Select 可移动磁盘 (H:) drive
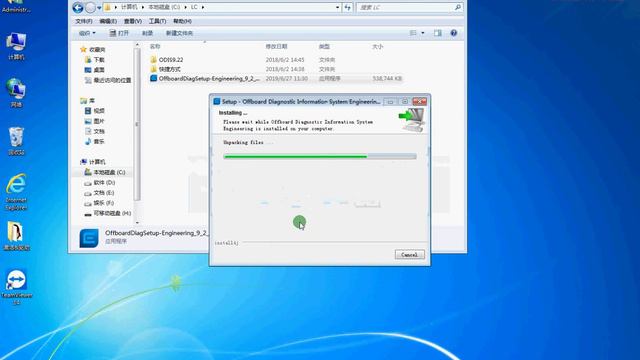This screenshot has width=640, height=360. (107, 213)
